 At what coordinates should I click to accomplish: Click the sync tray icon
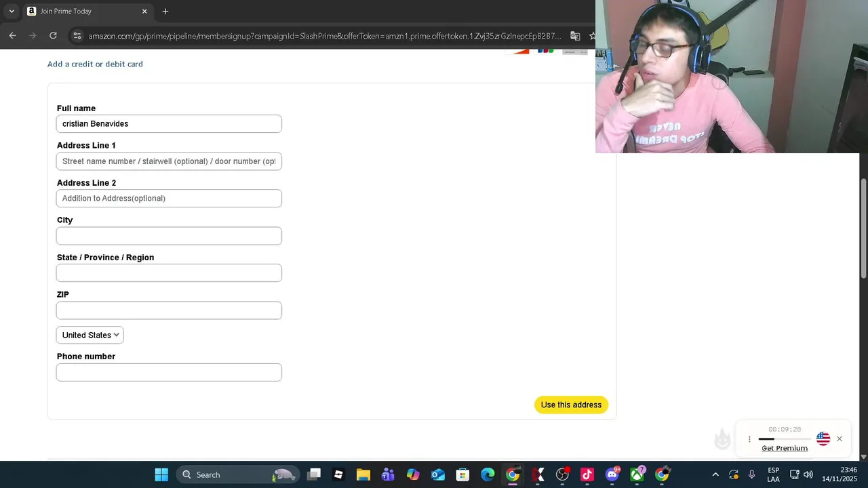[734, 474]
